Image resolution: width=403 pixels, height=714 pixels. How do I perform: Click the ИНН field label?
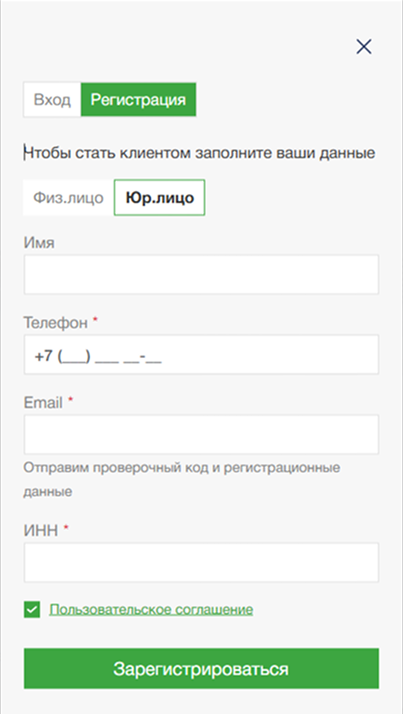(41, 530)
